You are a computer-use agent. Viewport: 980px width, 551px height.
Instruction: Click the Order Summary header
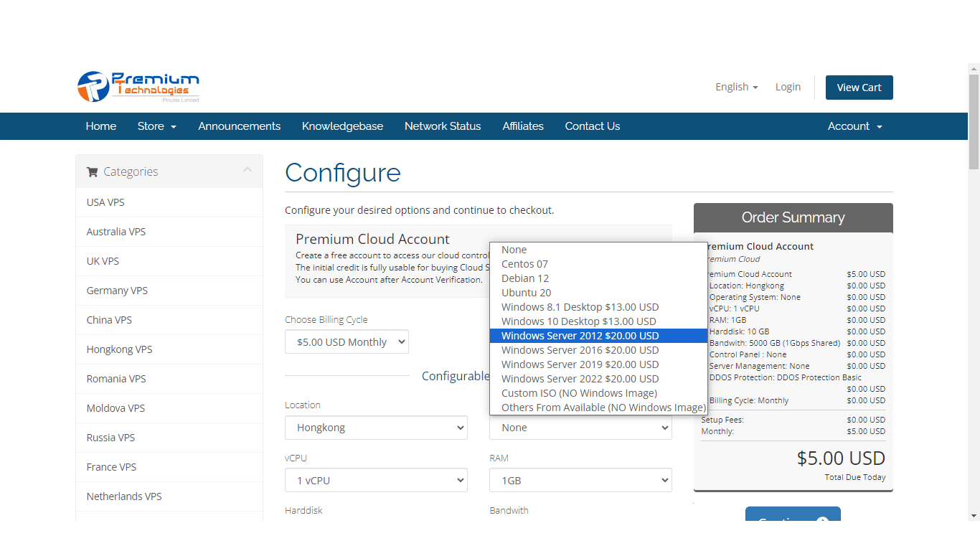pyautogui.click(x=793, y=217)
